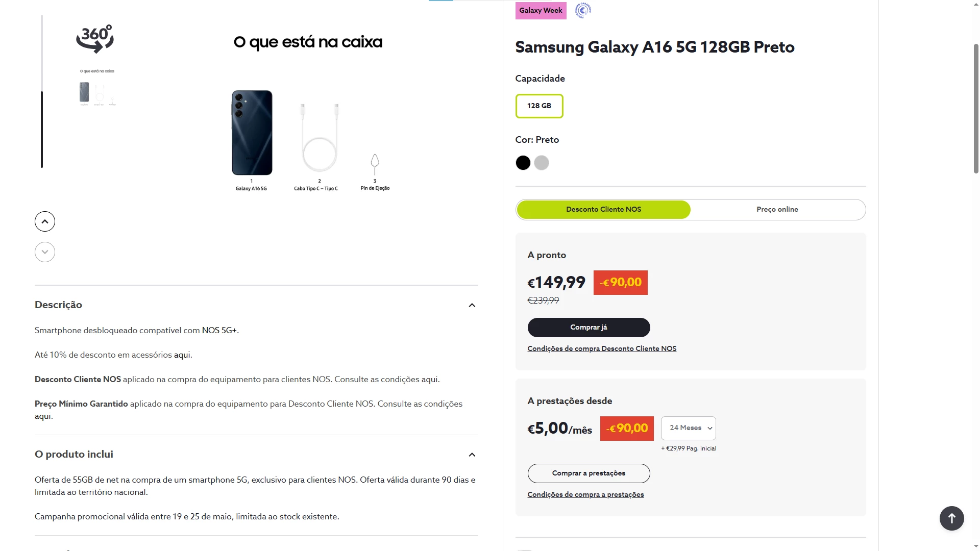Click the Galaxy Week promo badge

pyautogui.click(x=541, y=11)
